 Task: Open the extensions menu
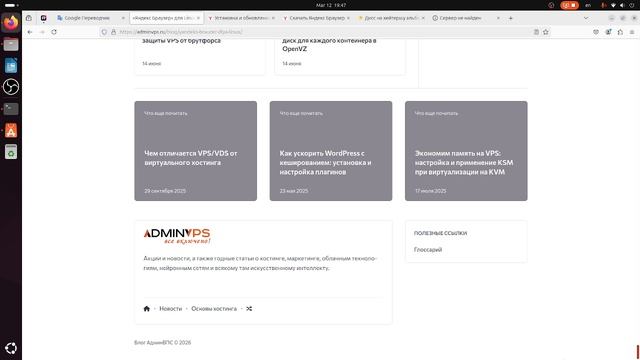click(620, 32)
